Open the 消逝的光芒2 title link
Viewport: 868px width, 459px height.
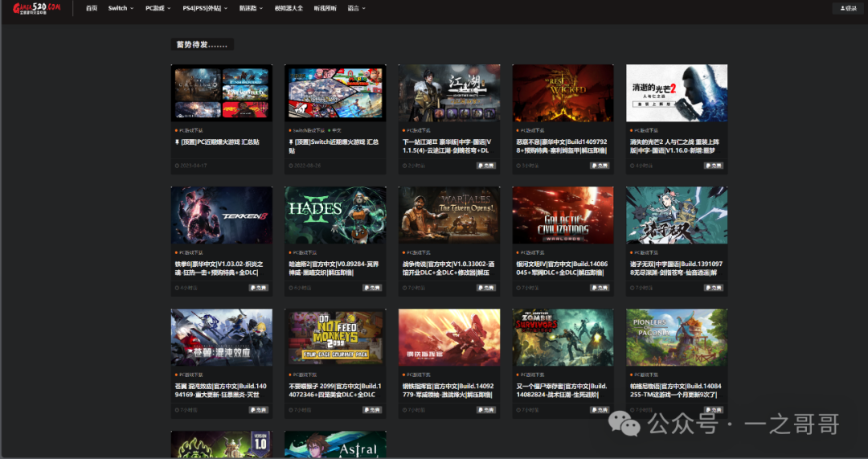tap(675, 146)
